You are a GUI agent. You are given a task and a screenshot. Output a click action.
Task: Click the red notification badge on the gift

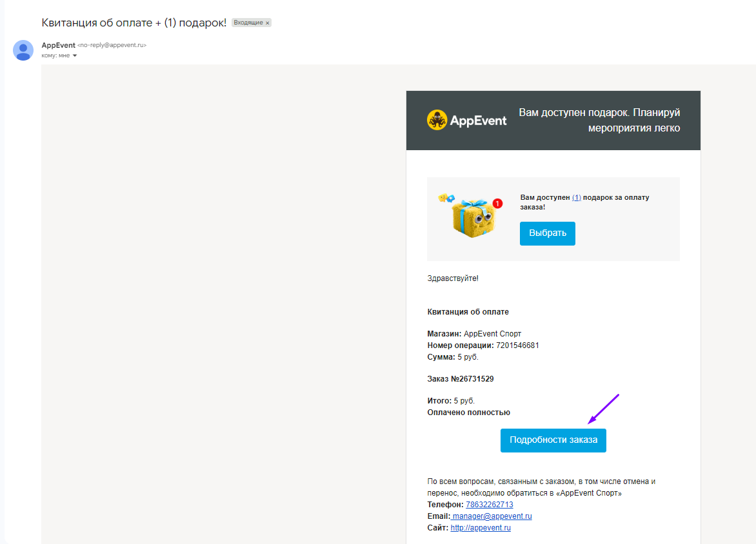click(497, 204)
